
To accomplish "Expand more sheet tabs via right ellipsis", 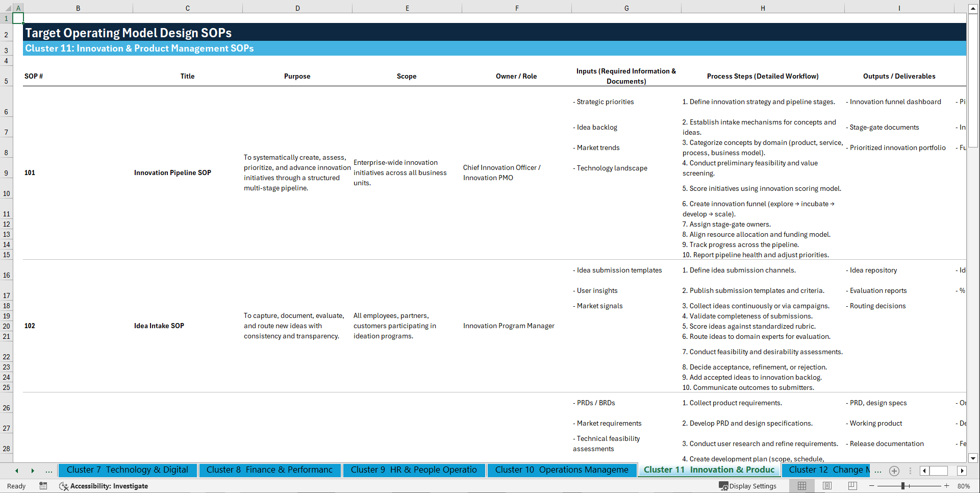I will 878,471.
